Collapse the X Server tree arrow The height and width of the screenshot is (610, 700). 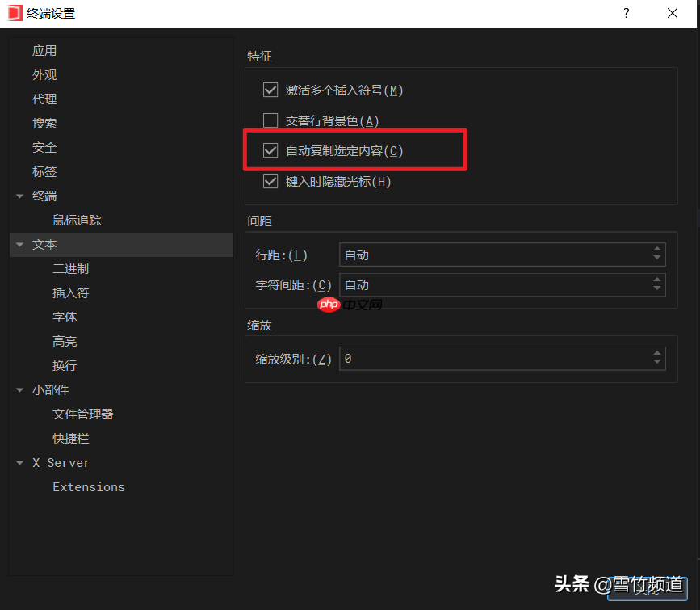[19, 462]
